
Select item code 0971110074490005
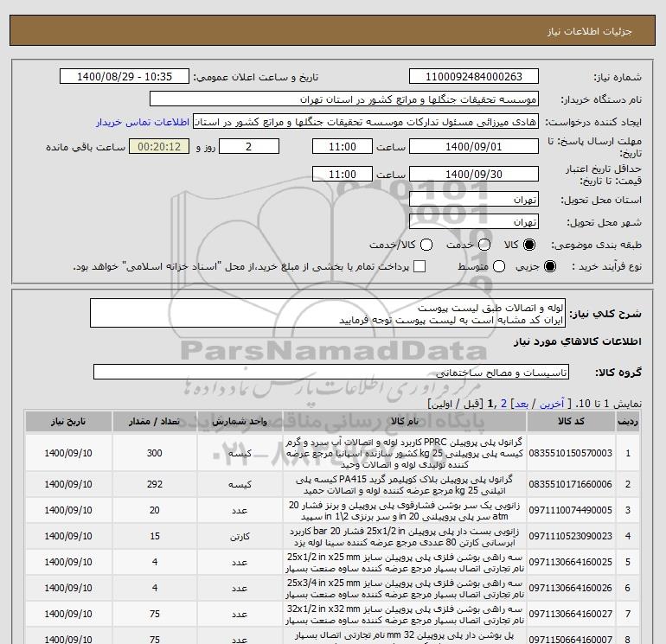tap(571, 510)
